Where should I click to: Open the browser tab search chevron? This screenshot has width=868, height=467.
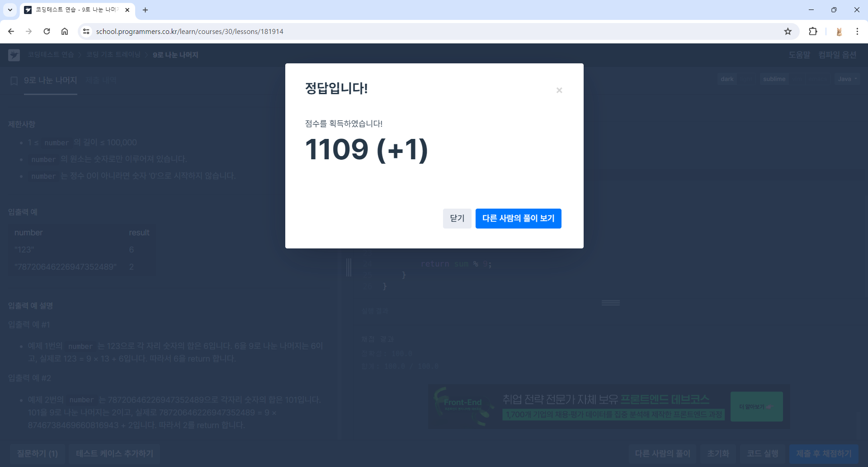(10, 10)
